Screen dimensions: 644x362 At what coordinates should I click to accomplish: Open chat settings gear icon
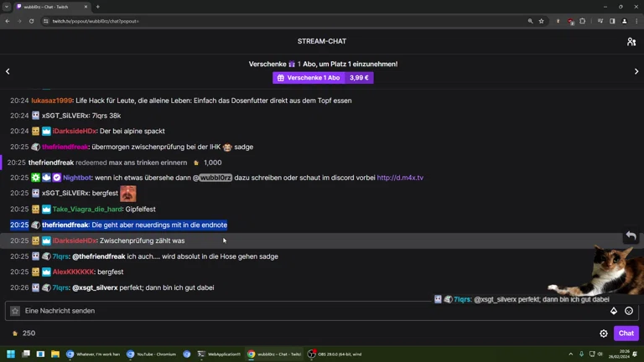point(604,334)
